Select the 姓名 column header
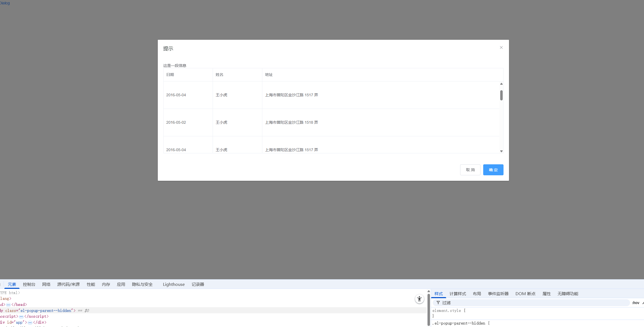 237,75
